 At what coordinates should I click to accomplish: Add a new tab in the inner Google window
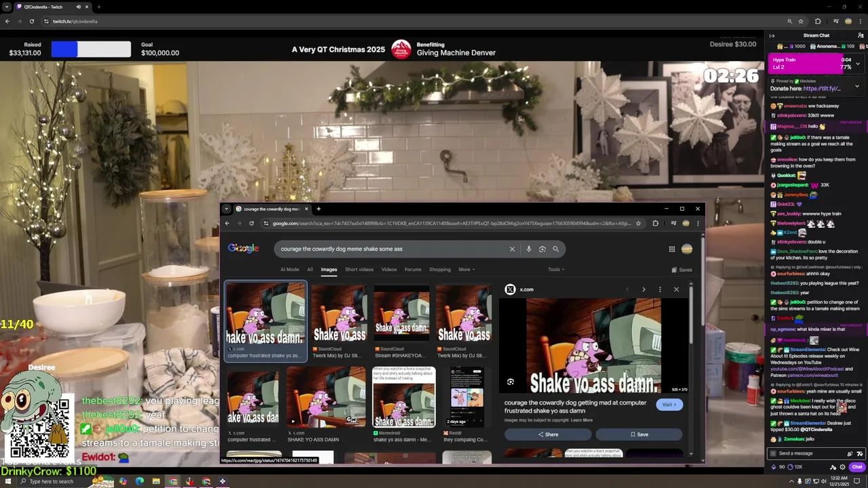pos(318,209)
